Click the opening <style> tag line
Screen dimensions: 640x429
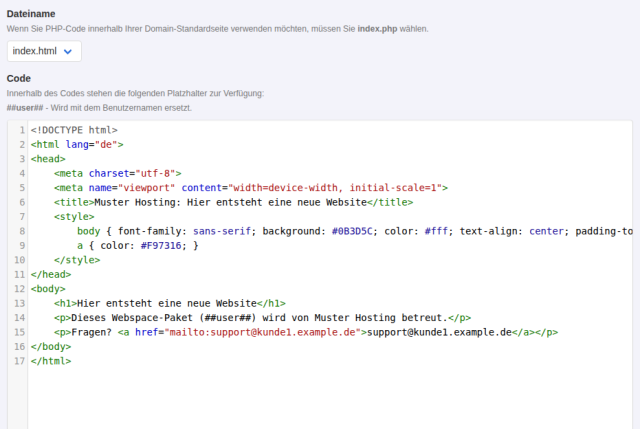tap(74, 217)
